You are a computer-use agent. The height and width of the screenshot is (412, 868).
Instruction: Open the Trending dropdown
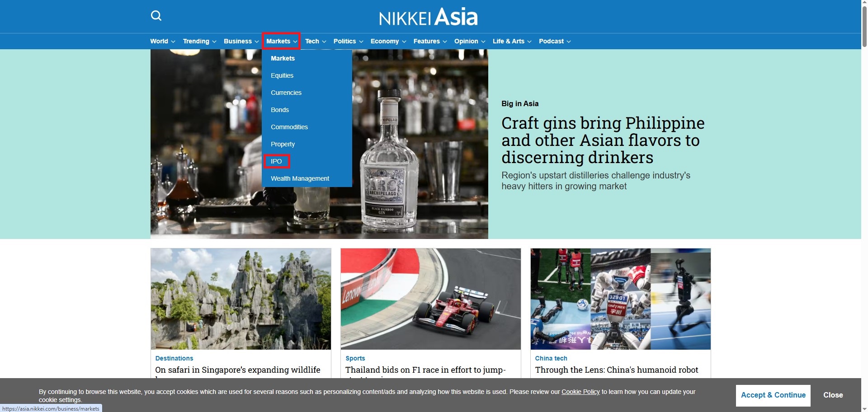pyautogui.click(x=199, y=41)
